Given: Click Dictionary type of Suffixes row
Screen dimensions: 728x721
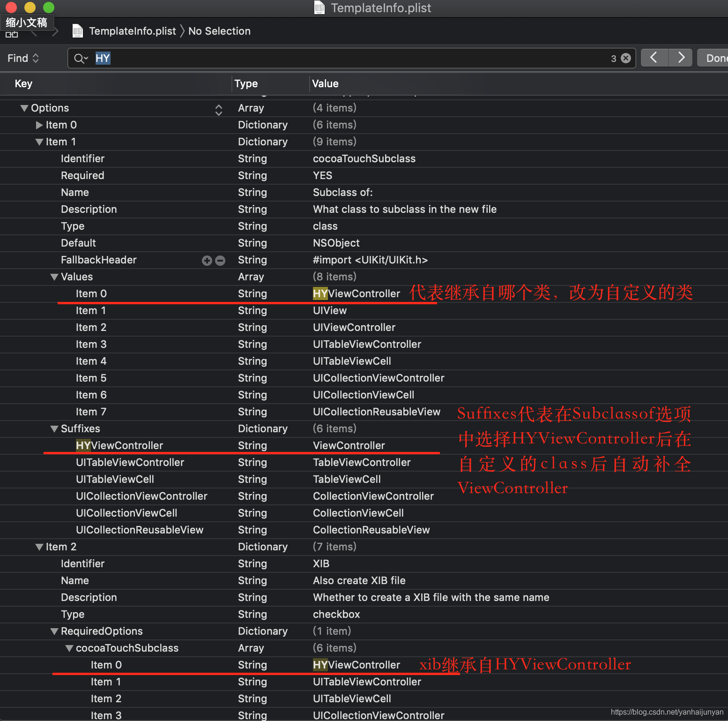Looking at the screenshot, I should point(262,429).
